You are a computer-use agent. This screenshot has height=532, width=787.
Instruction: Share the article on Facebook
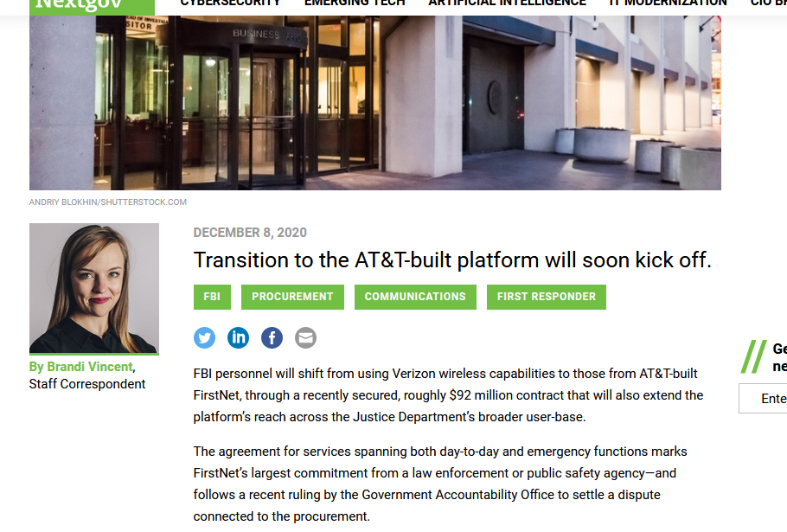(272, 337)
